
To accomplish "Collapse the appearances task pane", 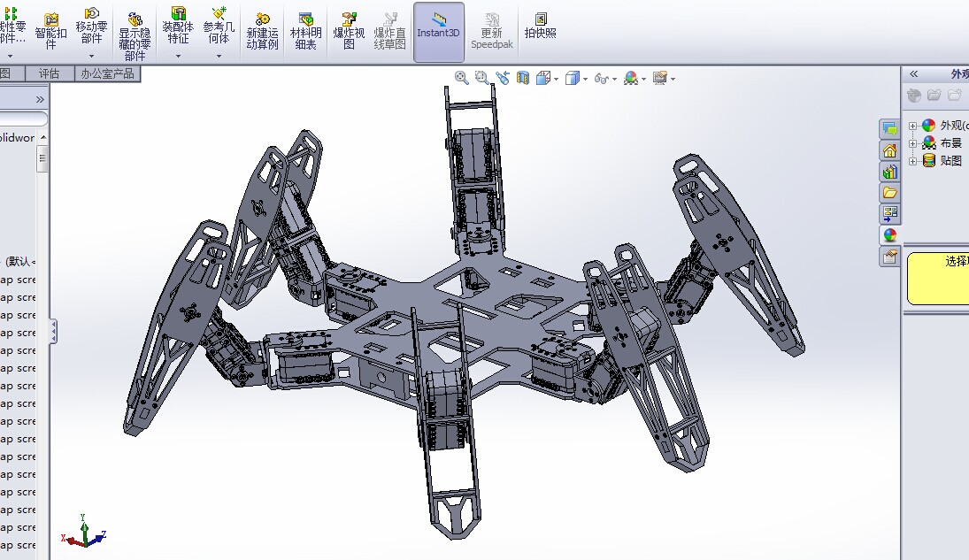I will coord(914,74).
